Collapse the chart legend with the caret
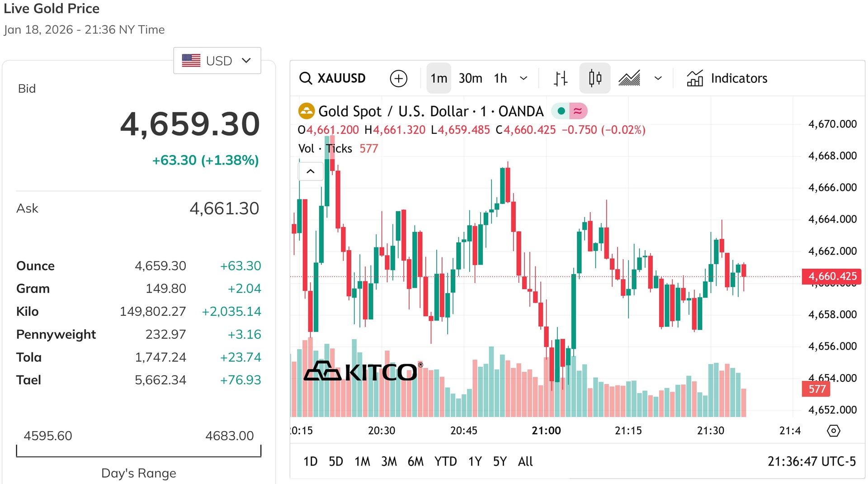 [311, 171]
